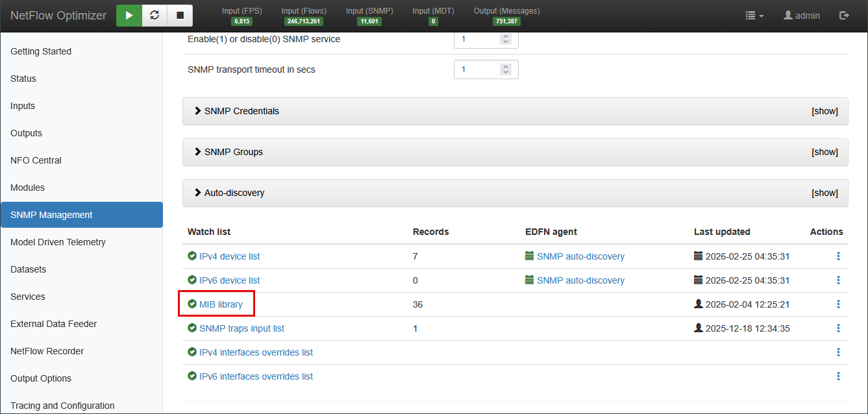868x414 pixels.
Task: Open the MIB library link
Action: [x=221, y=304]
